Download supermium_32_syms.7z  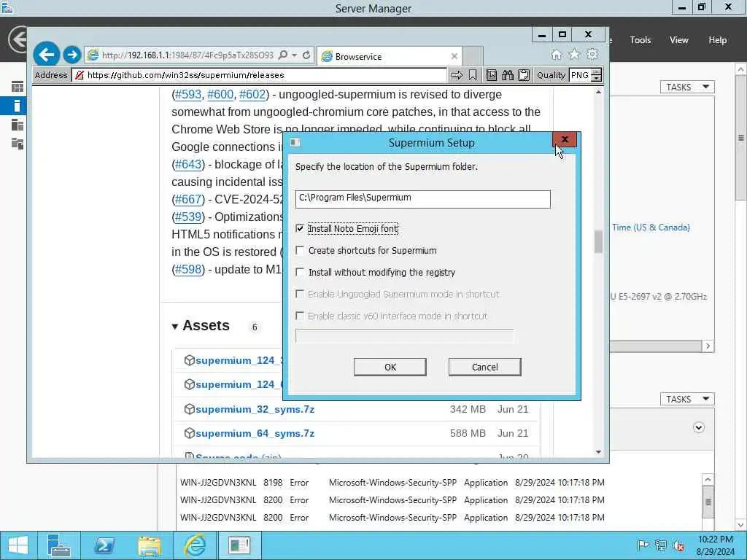pos(255,409)
